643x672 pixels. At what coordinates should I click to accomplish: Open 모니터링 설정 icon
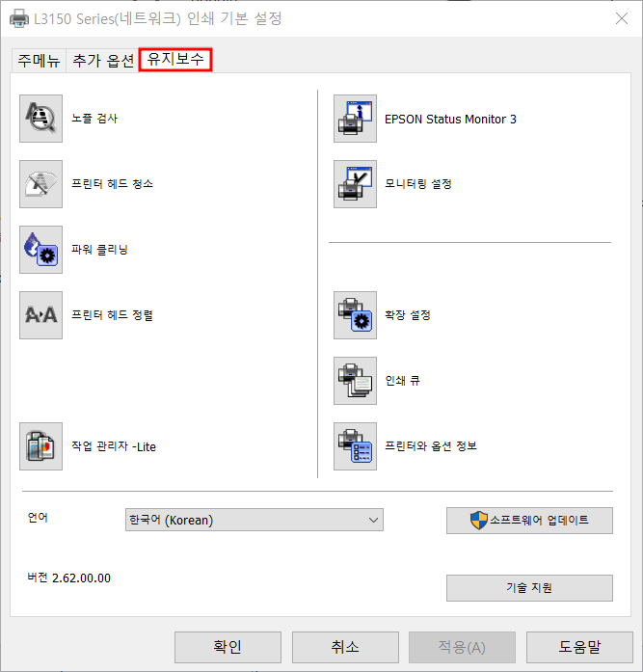coord(355,184)
